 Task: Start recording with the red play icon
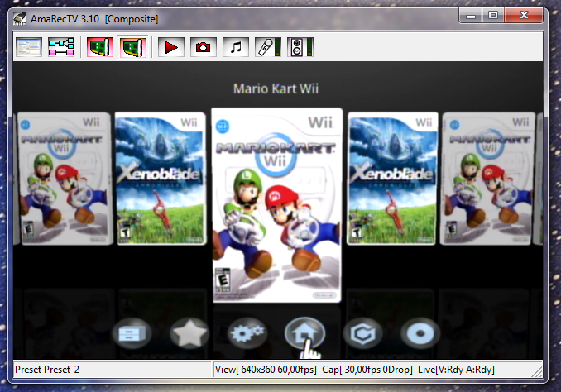click(x=171, y=47)
